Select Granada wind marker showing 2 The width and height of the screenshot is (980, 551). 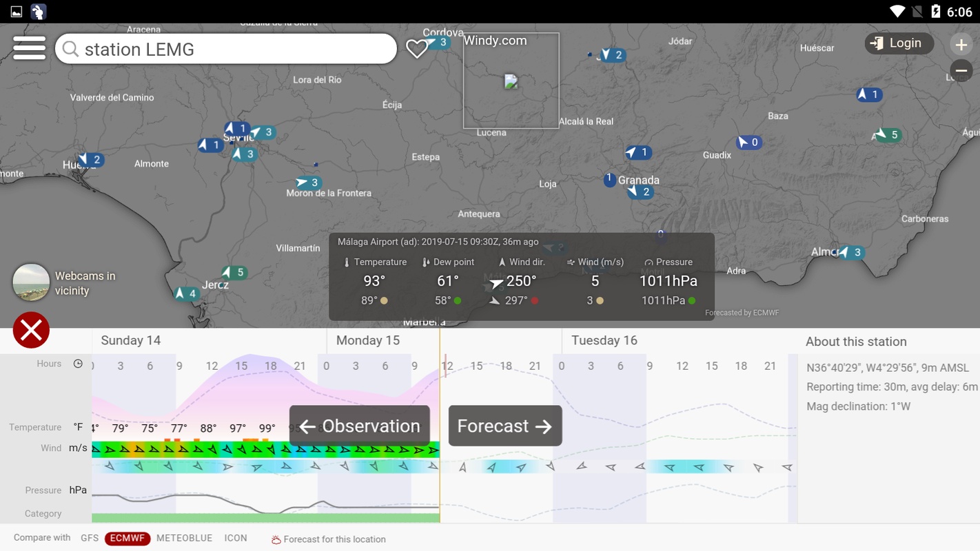coord(640,192)
